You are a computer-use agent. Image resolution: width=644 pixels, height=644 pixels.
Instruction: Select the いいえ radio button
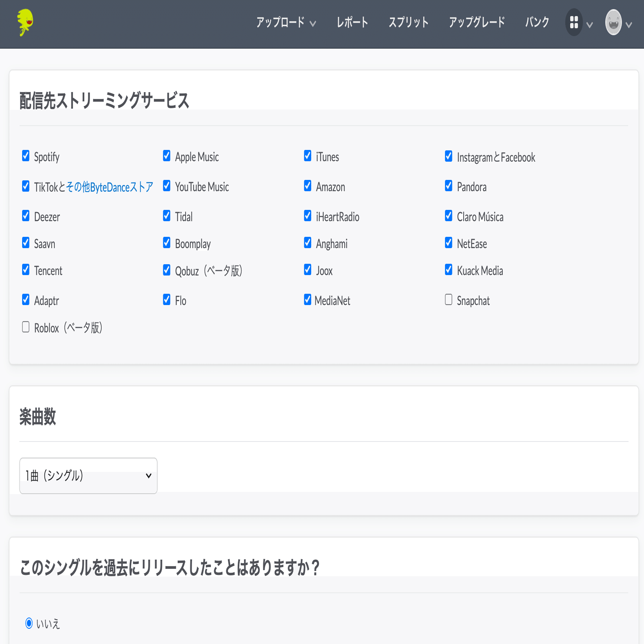point(29,623)
